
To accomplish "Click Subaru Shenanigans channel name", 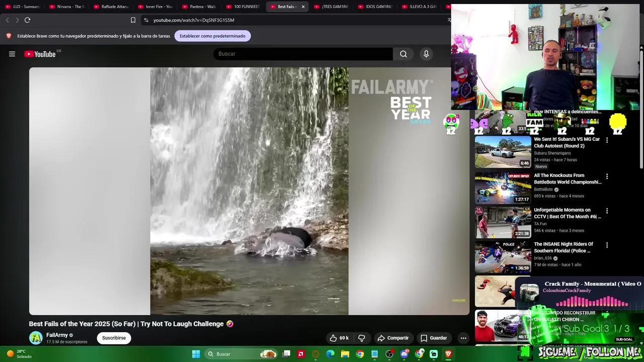I will [x=552, y=153].
